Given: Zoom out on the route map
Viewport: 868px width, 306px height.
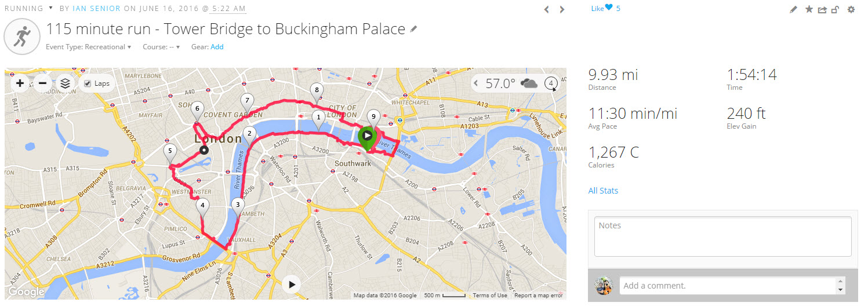Looking at the screenshot, I should point(42,83).
